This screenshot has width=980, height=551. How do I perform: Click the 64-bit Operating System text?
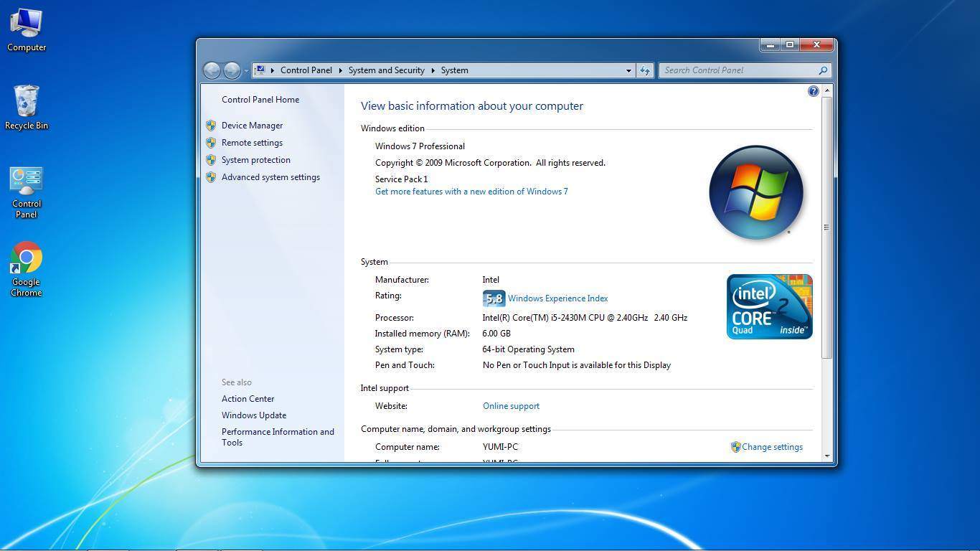point(528,349)
